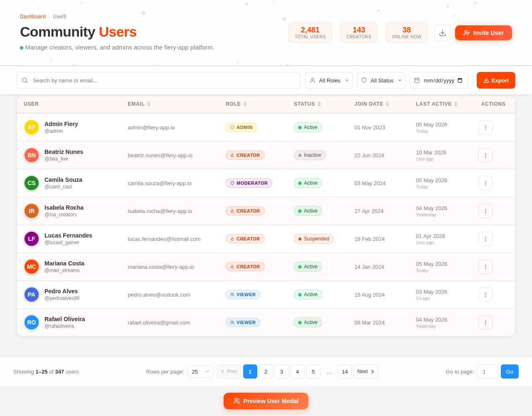This screenshot has width=532, height=416.
Task: Open actions menu for Isabela Rocha
Action: click(x=485, y=211)
